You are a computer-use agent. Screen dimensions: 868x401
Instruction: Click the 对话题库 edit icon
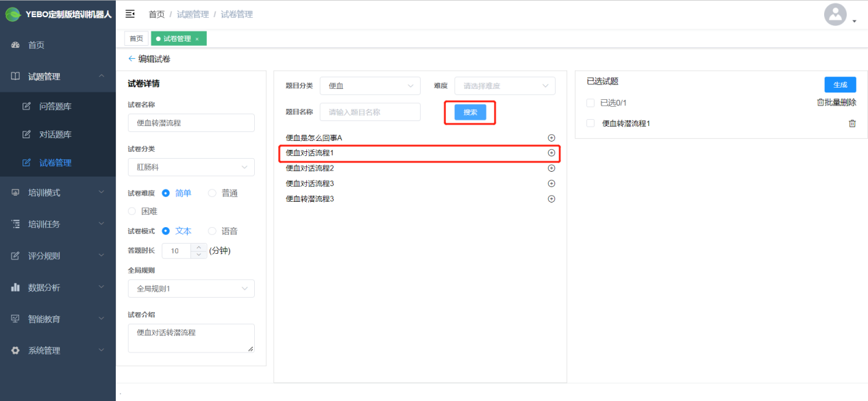[x=27, y=134]
